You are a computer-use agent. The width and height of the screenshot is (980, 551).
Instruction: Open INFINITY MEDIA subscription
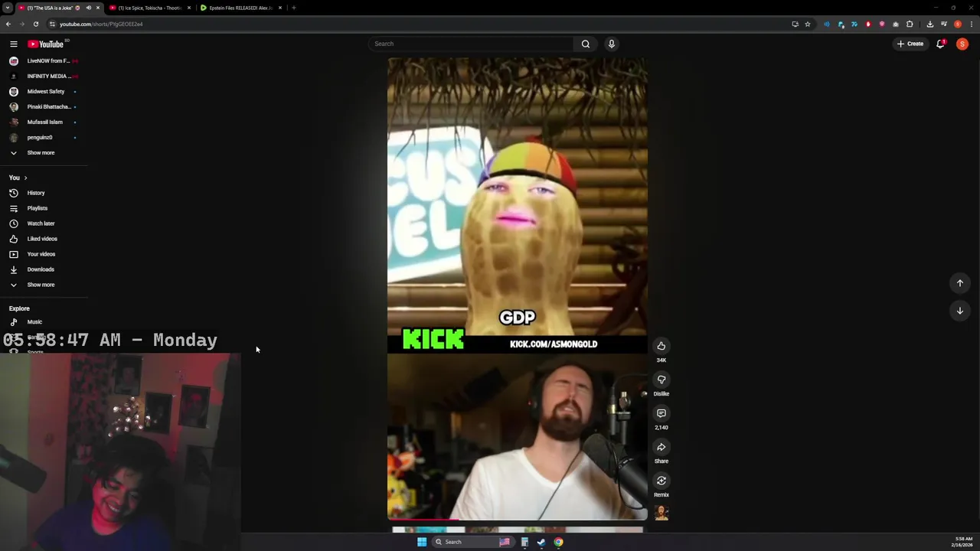[44, 76]
